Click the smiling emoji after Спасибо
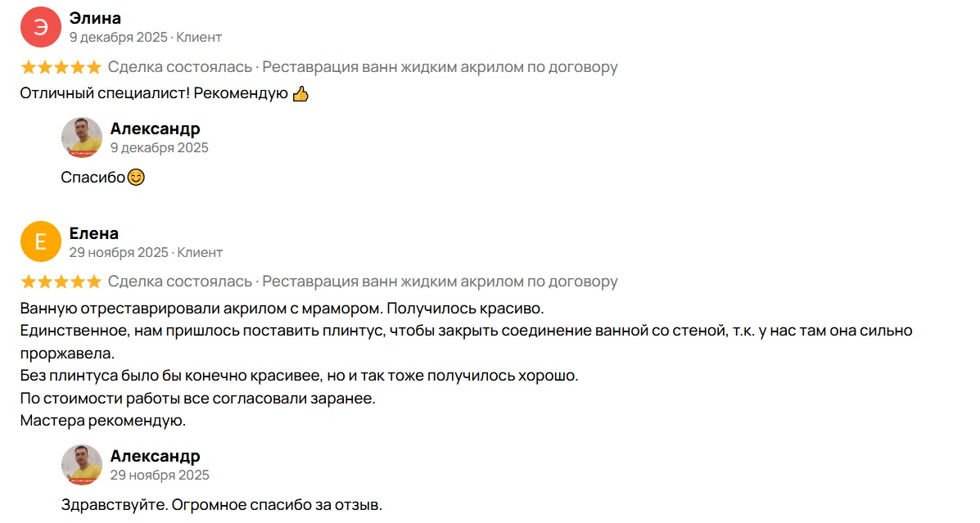 point(136,177)
